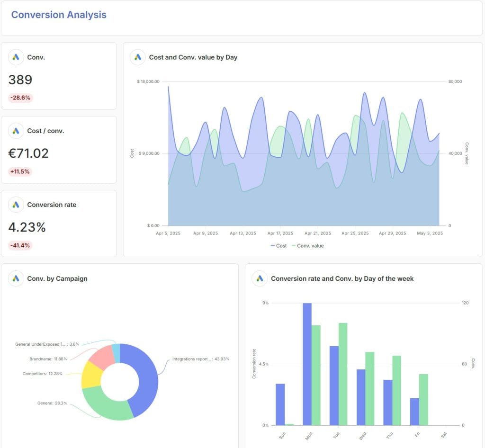Click the Google Ads icon on the Cost / conv. card

click(x=16, y=131)
